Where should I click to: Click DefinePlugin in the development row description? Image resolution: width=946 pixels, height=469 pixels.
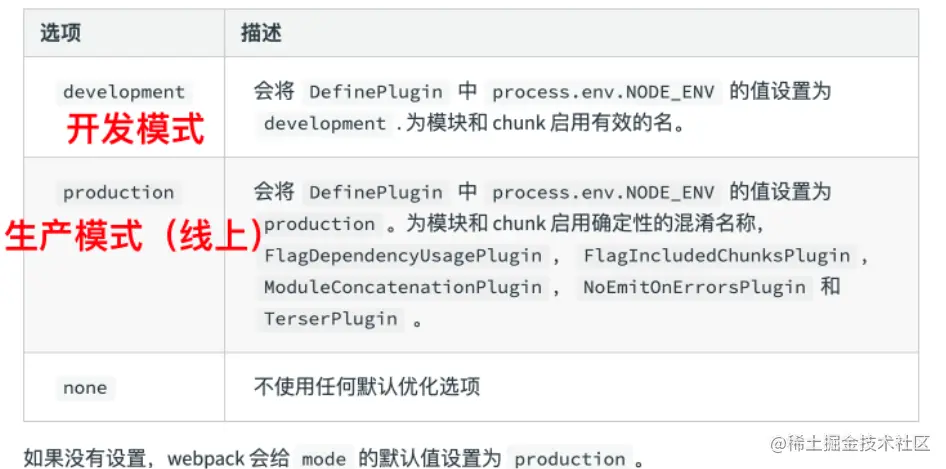click(375, 92)
